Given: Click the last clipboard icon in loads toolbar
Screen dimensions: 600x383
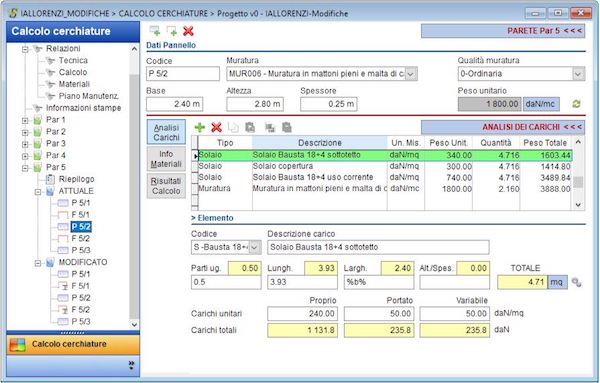Looking at the screenshot, I should click(287, 127).
